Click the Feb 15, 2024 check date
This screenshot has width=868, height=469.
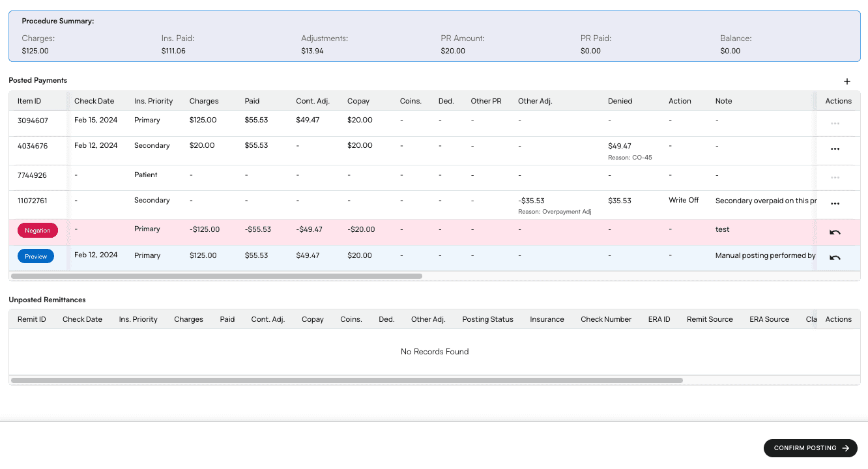96,120
